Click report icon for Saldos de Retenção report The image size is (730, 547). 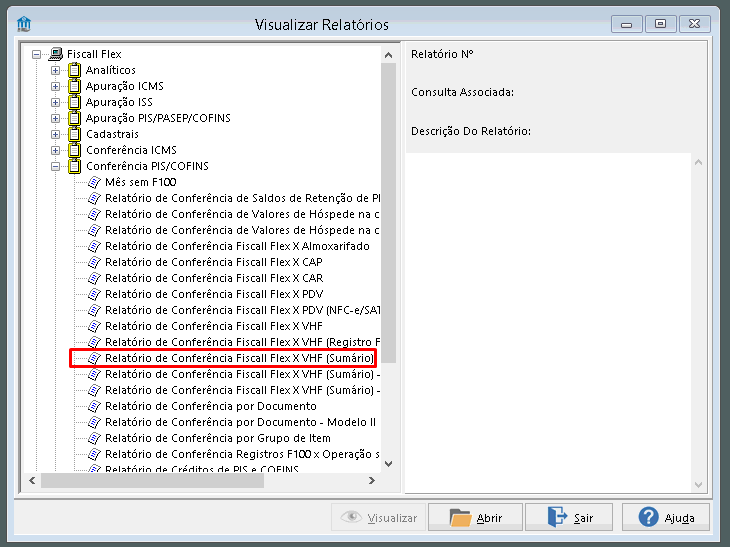[x=94, y=198]
